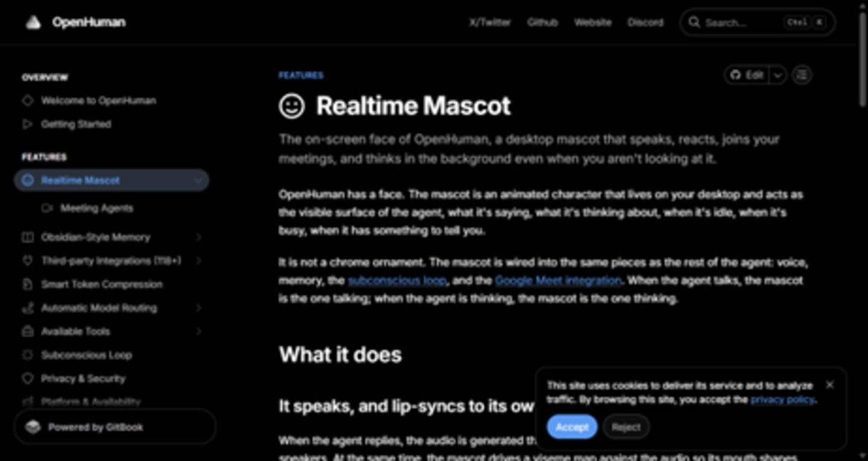Accept cookies in the cookie banner

point(572,427)
